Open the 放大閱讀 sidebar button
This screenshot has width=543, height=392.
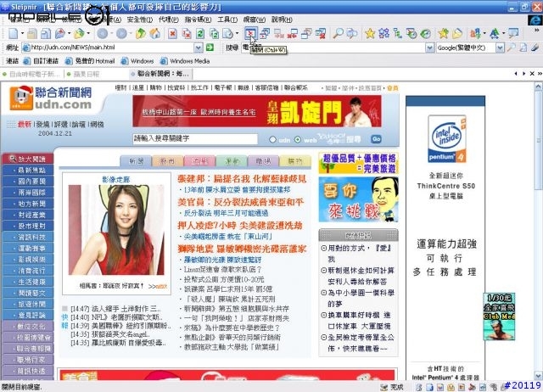click(x=27, y=159)
